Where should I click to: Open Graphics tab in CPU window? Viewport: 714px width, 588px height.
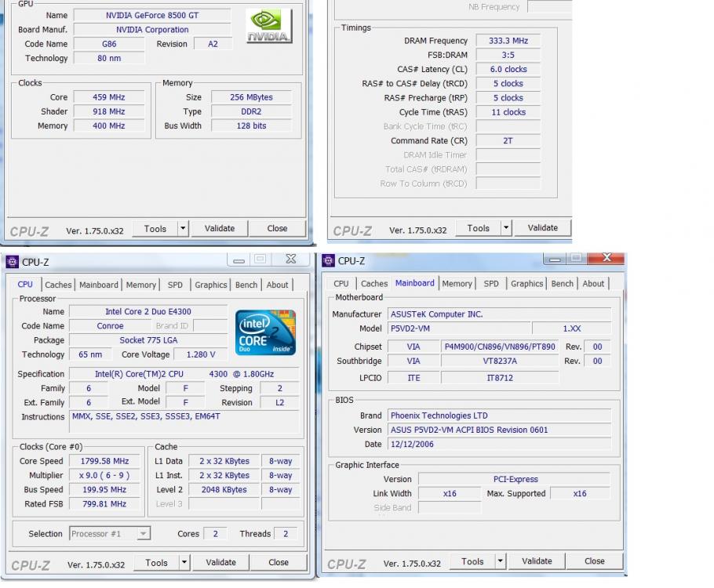point(211,285)
